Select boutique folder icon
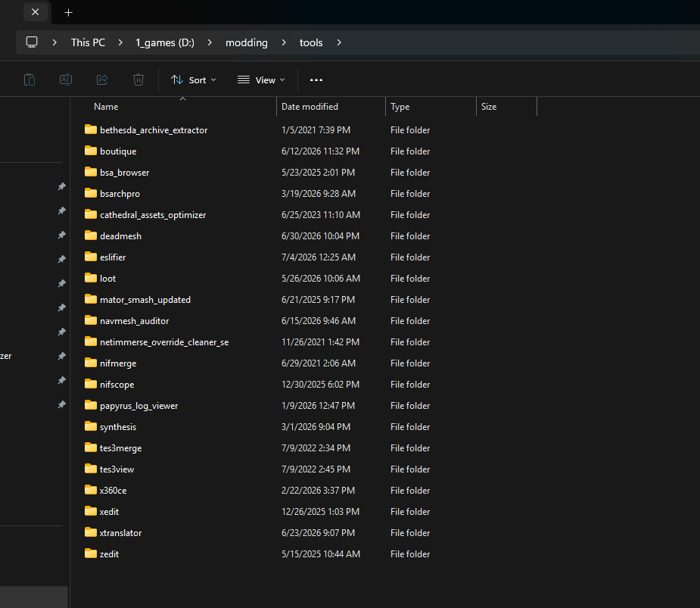The height and width of the screenshot is (608, 700). click(91, 151)
